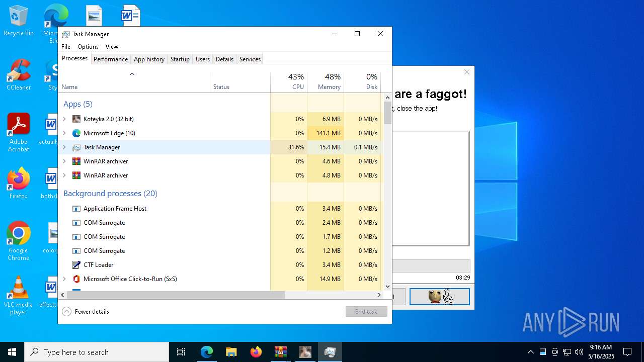This screenshot has height=362, width=644.
Task: Switch to Koteyka cat app in taskbar
Action: [x=305, y=352]
